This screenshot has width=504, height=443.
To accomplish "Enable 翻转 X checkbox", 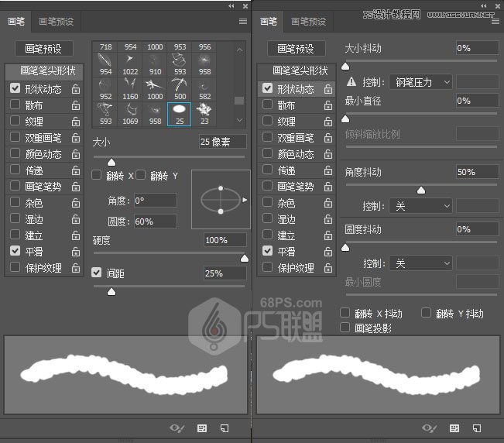I will pos(97,175).
